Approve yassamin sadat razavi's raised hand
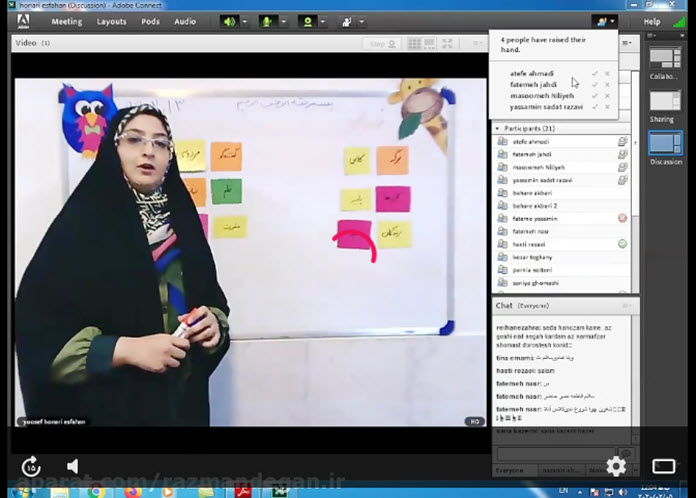 (x=595, y=107)
